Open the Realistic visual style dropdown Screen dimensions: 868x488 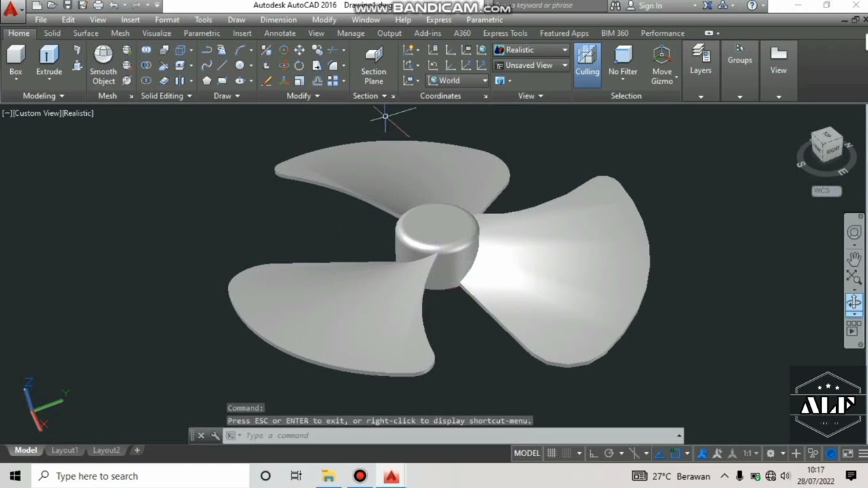pyautogui.click(x=532, y=50)
